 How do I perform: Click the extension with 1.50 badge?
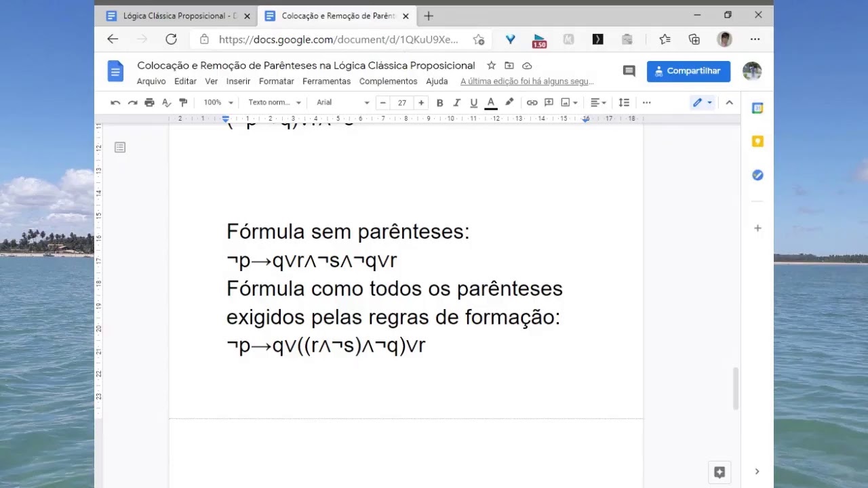pyautogui.click(x=539, y=41)
